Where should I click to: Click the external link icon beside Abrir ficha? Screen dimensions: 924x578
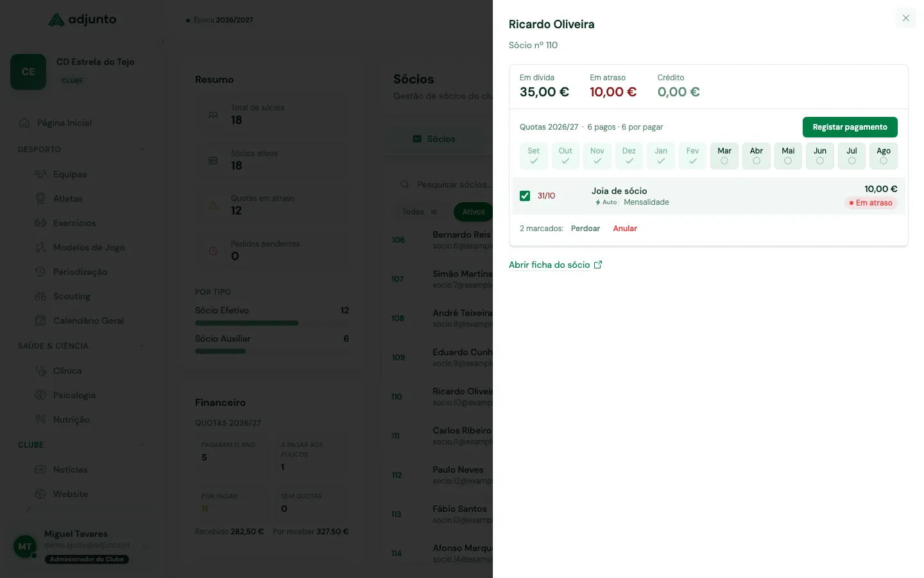pos(598,265)
